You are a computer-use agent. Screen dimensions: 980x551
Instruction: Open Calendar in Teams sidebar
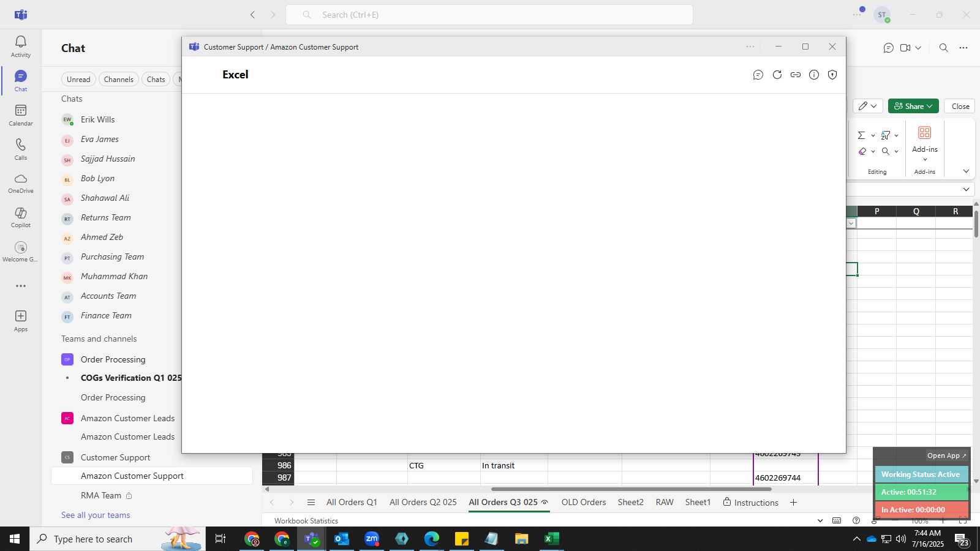point(20,115)
